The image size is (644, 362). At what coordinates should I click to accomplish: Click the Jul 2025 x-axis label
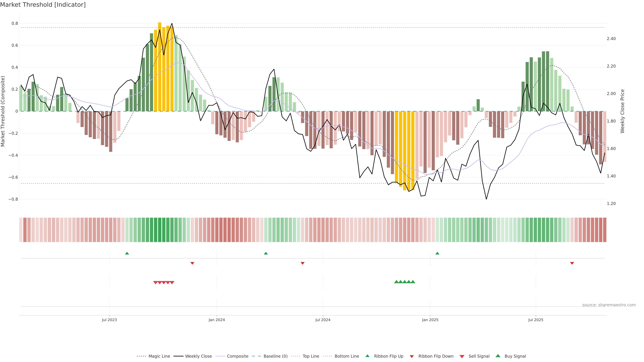(x=536, y=320)
